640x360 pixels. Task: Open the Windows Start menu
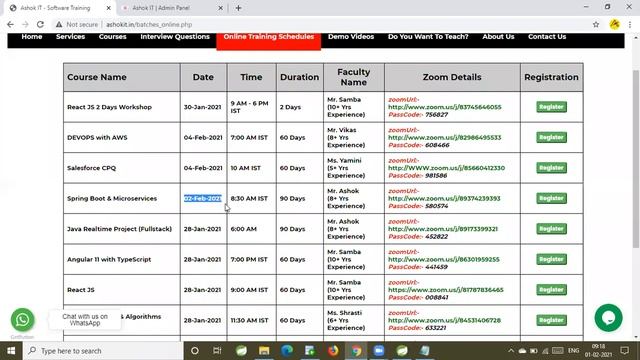pos(11,351)
